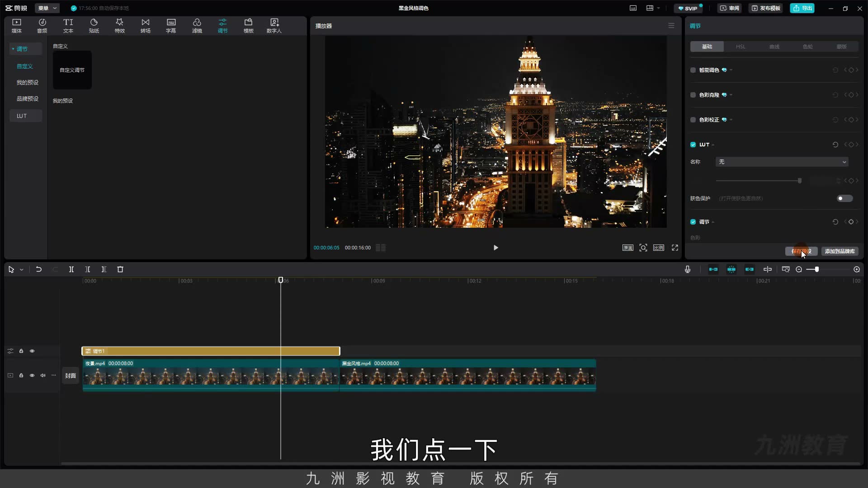868x488 pixels.
Task: Switch to the 蒙版 tab
Action: pos(841,47)
